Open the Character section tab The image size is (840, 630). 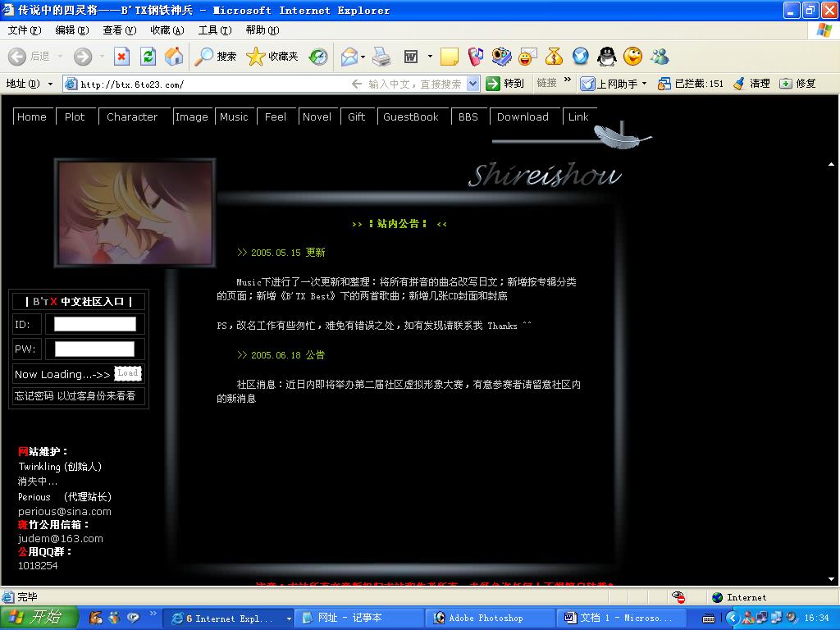[x=132, y=116]
